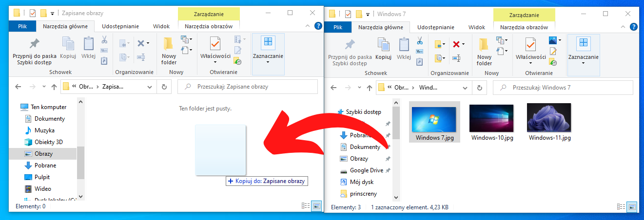Click the Help icon in Zapisane obrazy window
The height and width of the screenshot is (220, 644).
[318, 26]
